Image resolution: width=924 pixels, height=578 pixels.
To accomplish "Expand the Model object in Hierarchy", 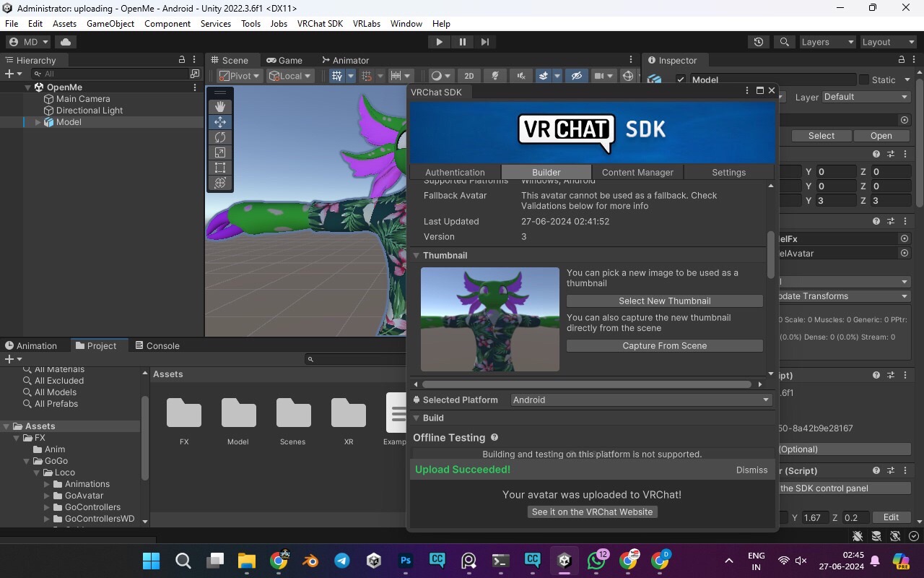I will (x=38, y=122).
